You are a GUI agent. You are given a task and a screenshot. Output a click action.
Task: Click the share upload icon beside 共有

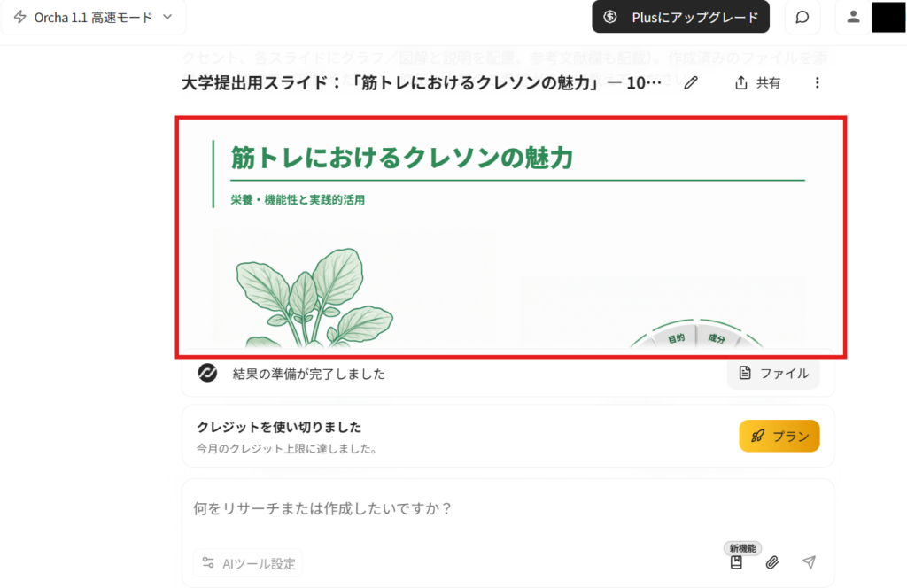740,82
